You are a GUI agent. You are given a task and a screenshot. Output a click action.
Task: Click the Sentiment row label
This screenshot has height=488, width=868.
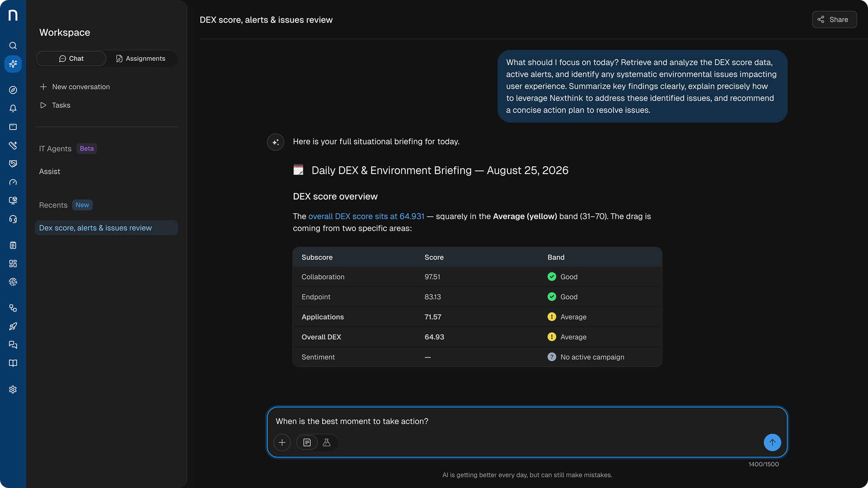point(318,357)
